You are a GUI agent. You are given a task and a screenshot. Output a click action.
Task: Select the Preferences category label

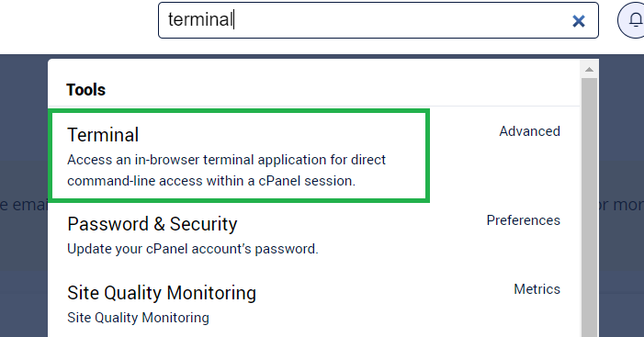pyautogui.click(x=524, y=220)
